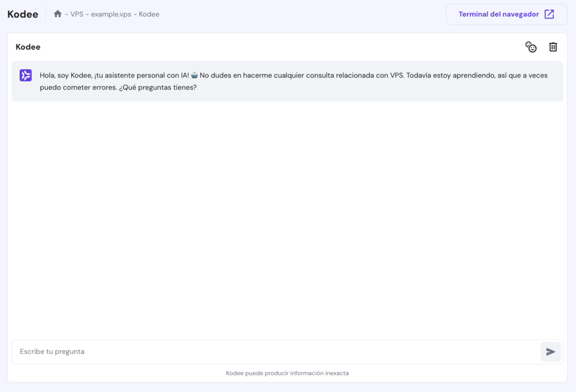
Task: Click the home icon in the breadcrumb
Action: pos(57,13)
